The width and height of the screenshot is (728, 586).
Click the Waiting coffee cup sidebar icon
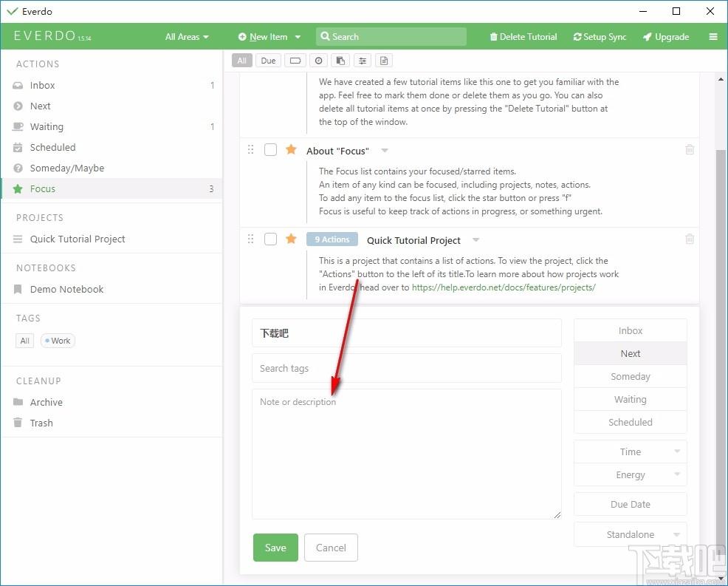tap(18, 126)
